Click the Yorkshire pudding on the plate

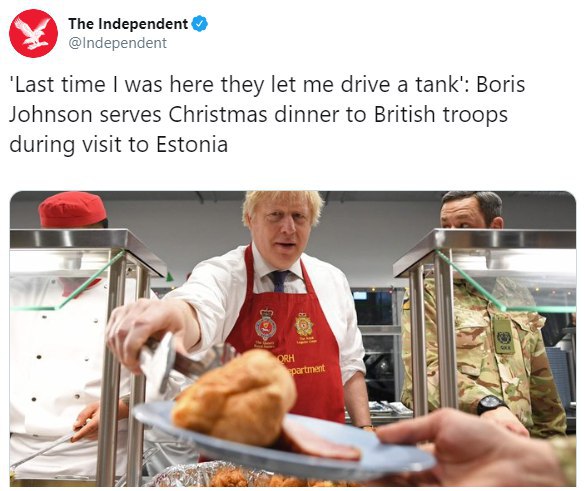(235, 397)
